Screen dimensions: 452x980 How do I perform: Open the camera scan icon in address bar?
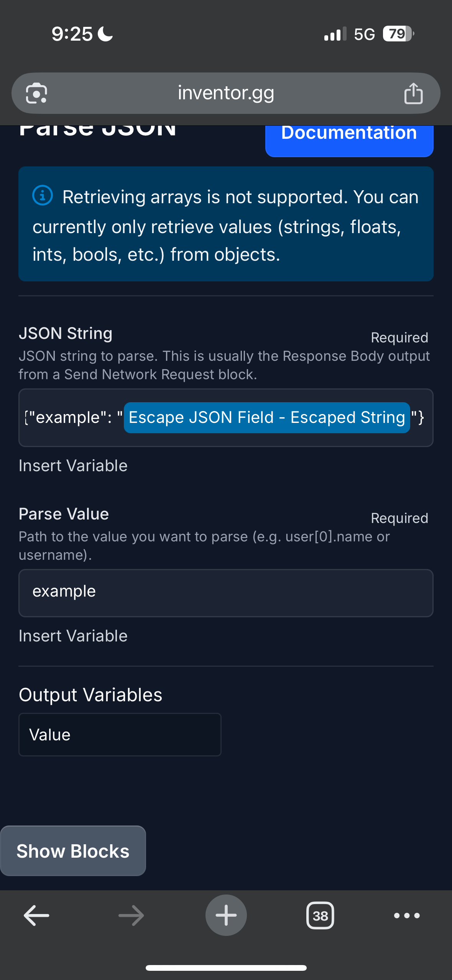coord(36,93)
